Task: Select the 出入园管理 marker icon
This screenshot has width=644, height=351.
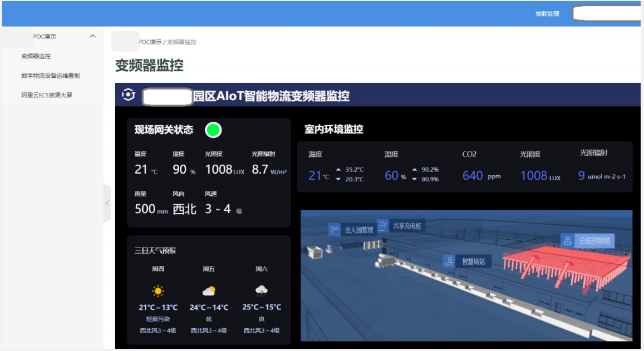Action: tap(335, 230)
